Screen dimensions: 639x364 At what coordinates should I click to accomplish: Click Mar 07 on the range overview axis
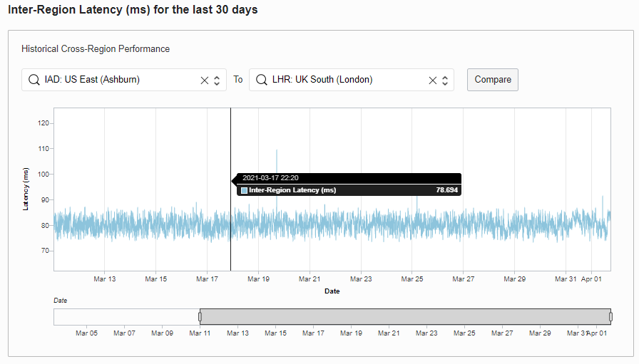[x=124, y=333]
